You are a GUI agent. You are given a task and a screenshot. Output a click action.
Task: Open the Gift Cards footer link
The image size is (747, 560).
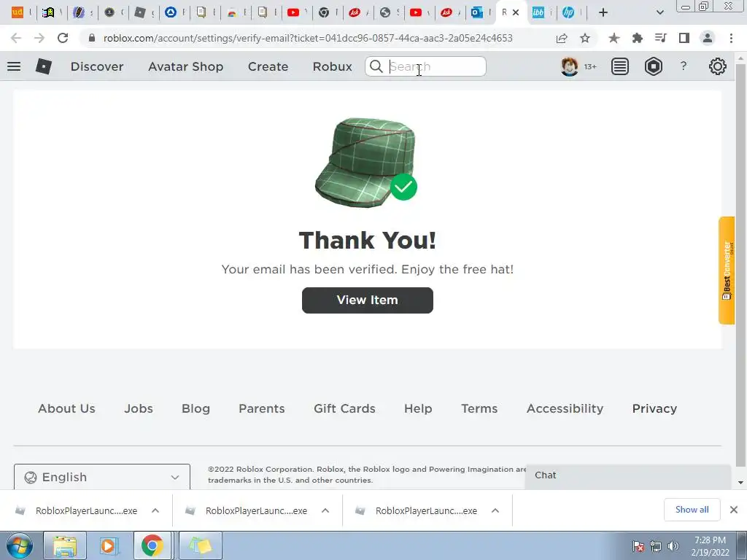344,408
